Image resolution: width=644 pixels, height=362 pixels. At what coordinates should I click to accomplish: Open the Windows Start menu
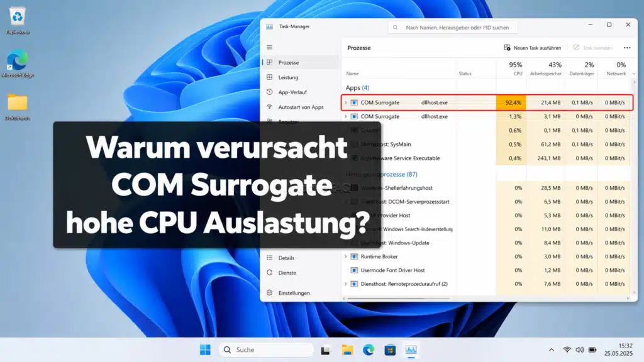tap(205, 349)
